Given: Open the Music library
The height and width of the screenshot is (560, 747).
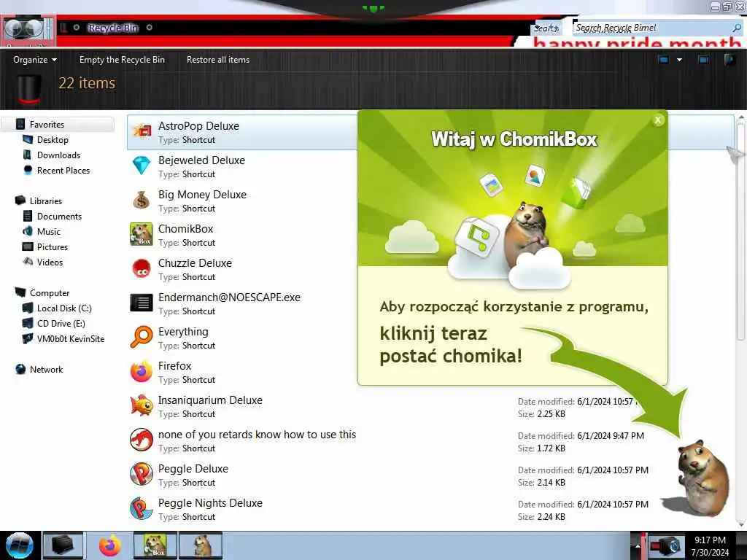Looking at the screenshot, I should coord(49,231).
